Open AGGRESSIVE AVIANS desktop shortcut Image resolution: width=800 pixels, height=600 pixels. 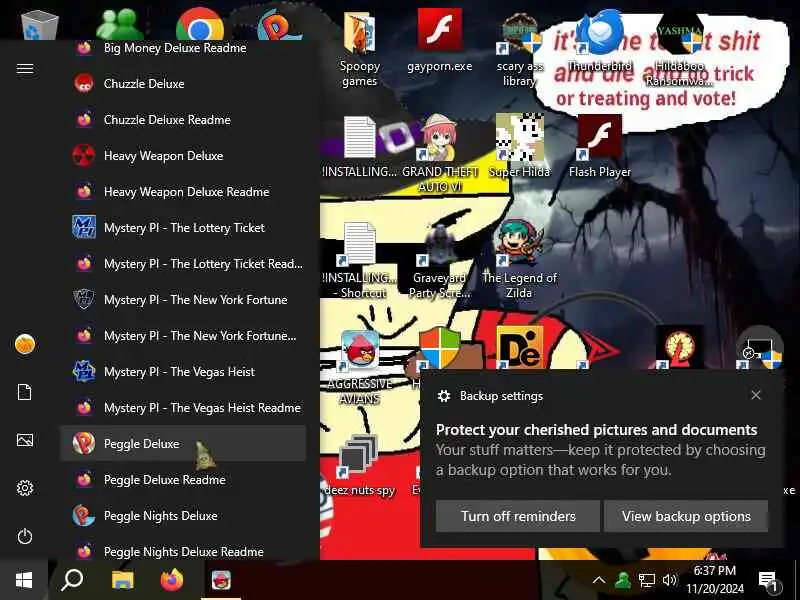[x=360, y=367]
